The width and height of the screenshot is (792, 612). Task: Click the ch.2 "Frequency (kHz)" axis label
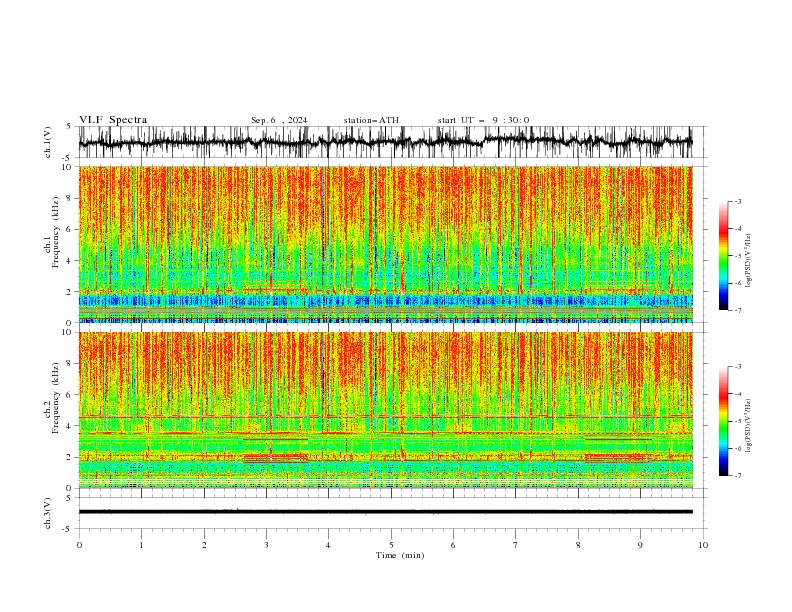point(57,398)
